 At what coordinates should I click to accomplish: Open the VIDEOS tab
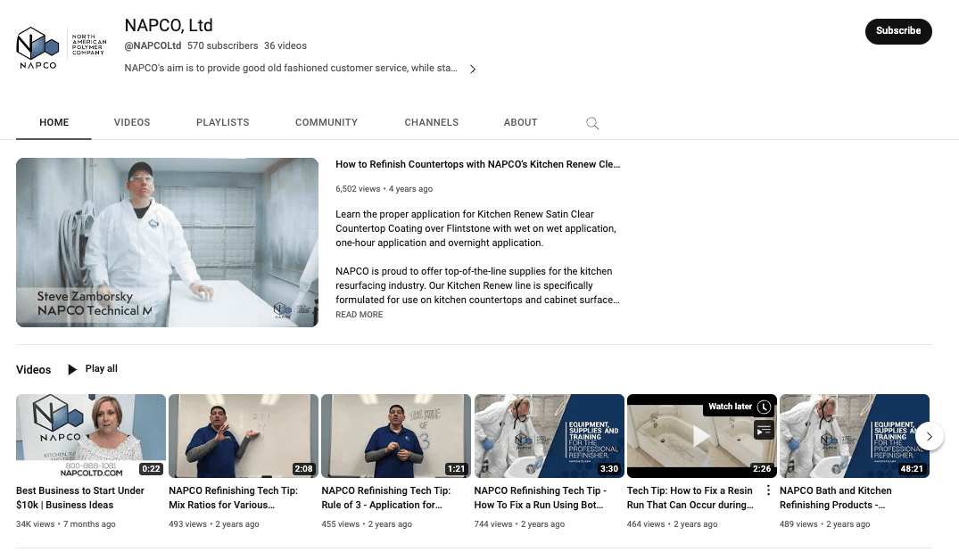(132, 122)
